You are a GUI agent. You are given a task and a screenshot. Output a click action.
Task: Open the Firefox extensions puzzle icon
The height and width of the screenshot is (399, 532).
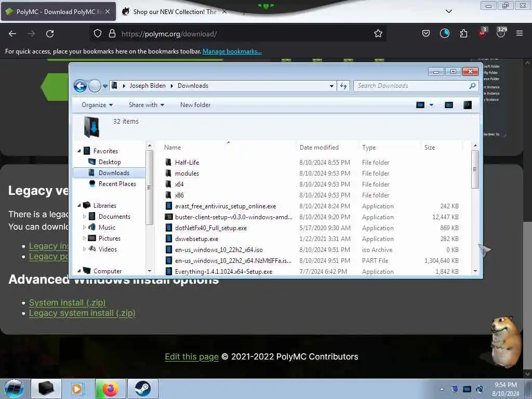coord(463,33)
